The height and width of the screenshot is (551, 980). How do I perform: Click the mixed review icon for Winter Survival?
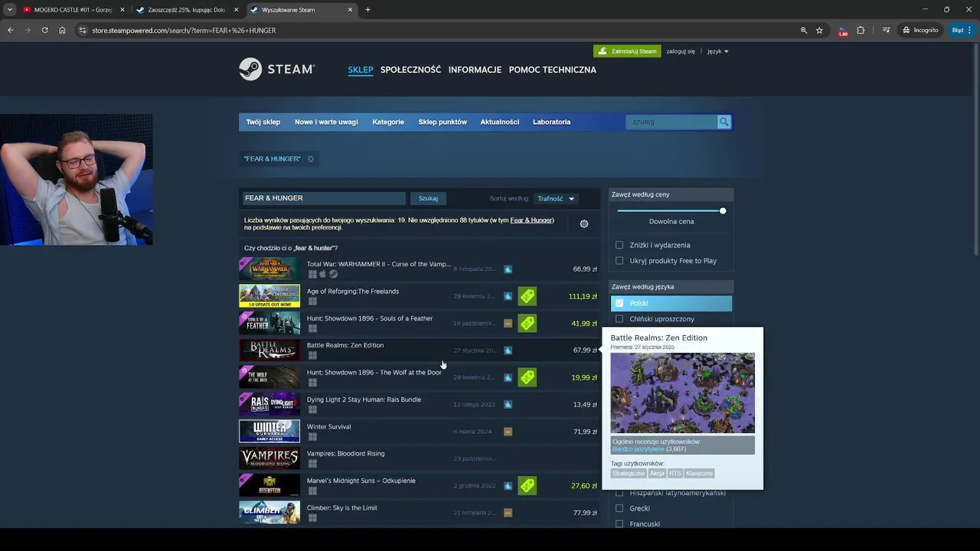tap(508, 432)
